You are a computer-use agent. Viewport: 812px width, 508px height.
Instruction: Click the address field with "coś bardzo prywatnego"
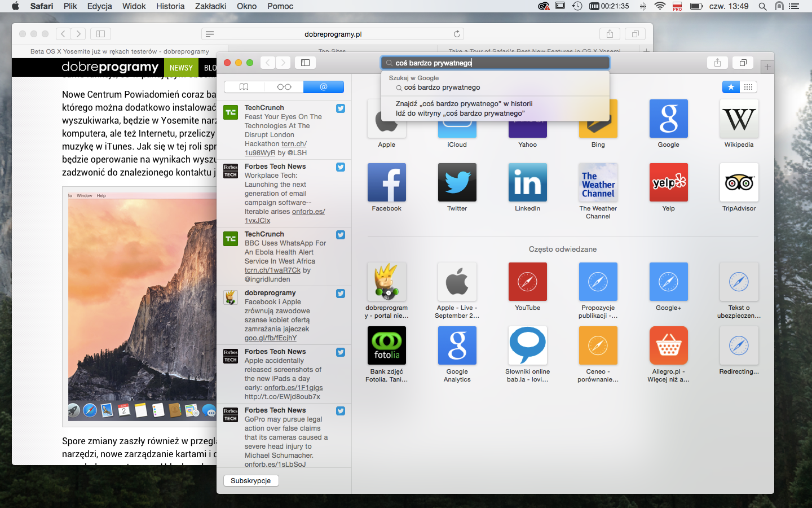495,63
